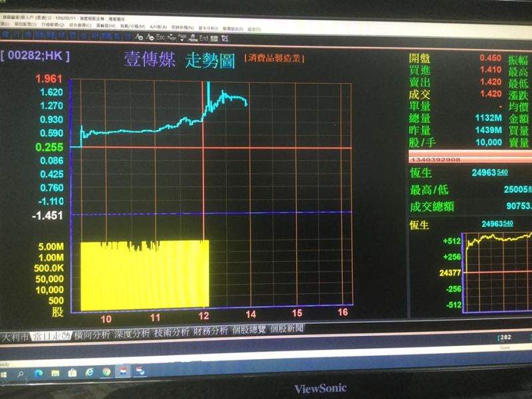The image size is (532, 399).
Task: Open the 基本分析(I) menu
Action: [208, 28]
